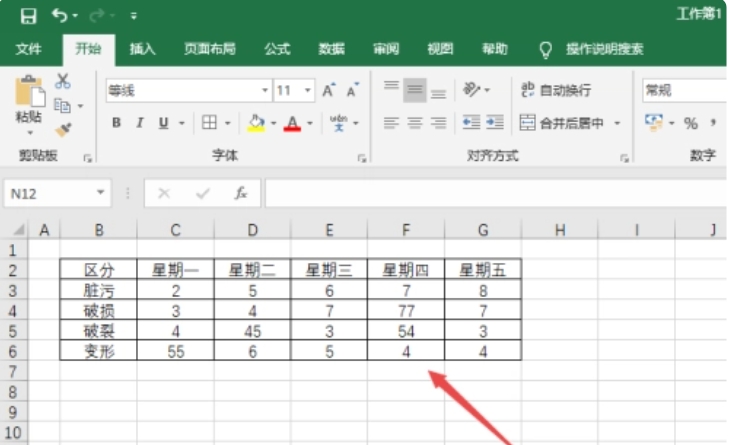Toggle Bold formatting
The width and height of the screenshot is (730, 445).
(116, 123)
